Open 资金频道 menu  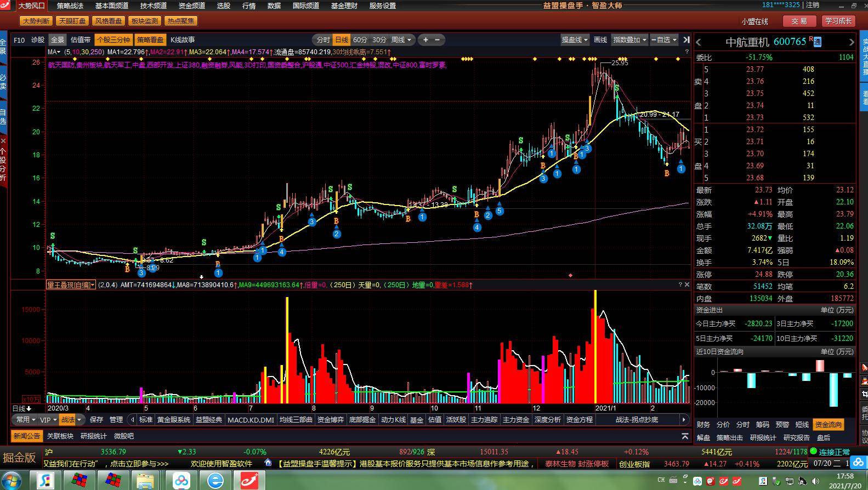[192, 5]
